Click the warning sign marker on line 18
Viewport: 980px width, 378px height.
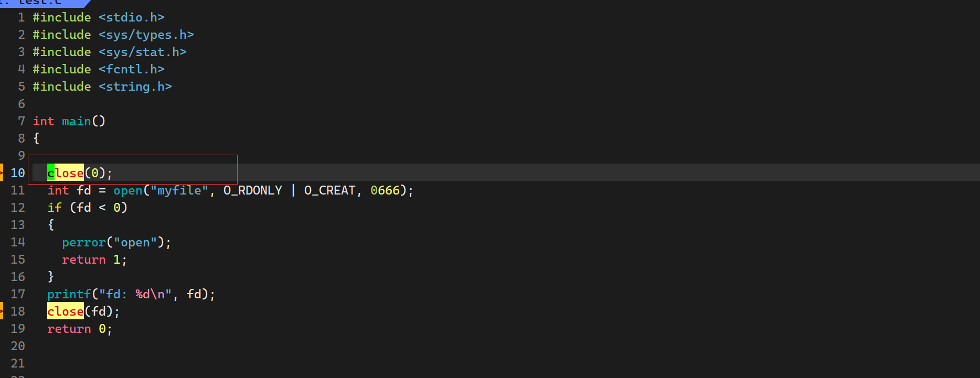[2, 311]
